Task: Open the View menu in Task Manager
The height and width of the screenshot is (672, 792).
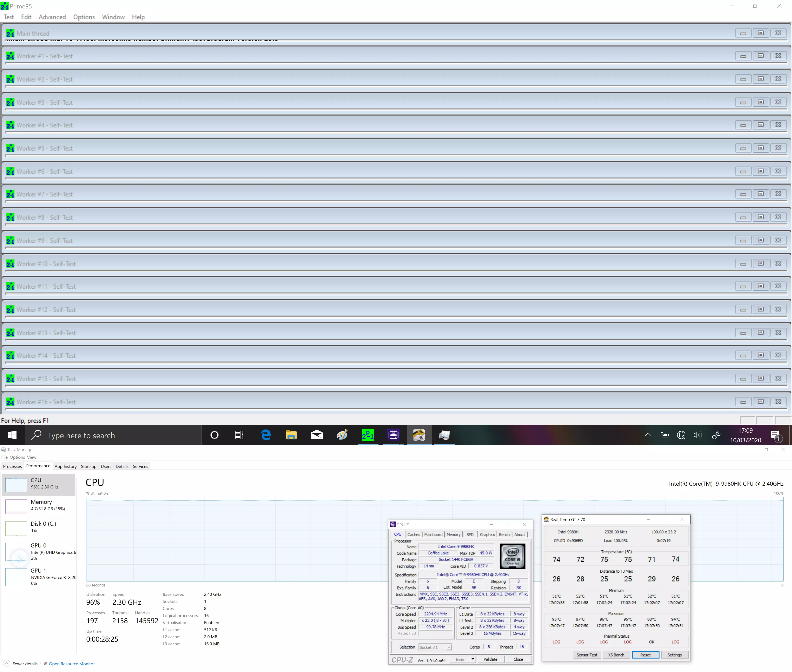Action: tap(32, 457)
